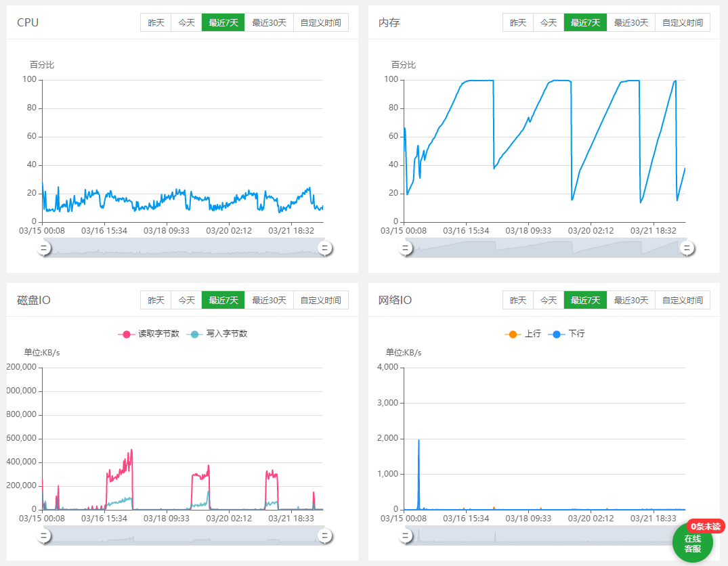Image resolution: width=728 pixels, height=566 pixels.
Task: Click the 单位:KB/s label in 网络IO chart
Action: tap(404, 353)
